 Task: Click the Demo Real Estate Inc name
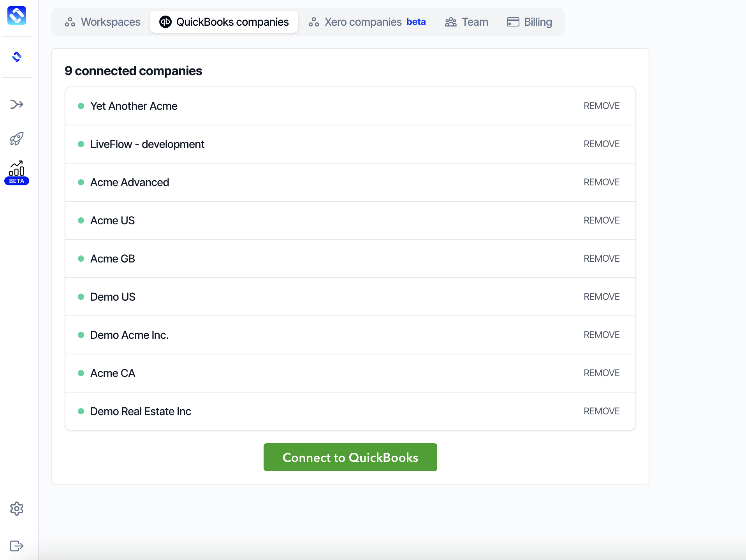141,411
